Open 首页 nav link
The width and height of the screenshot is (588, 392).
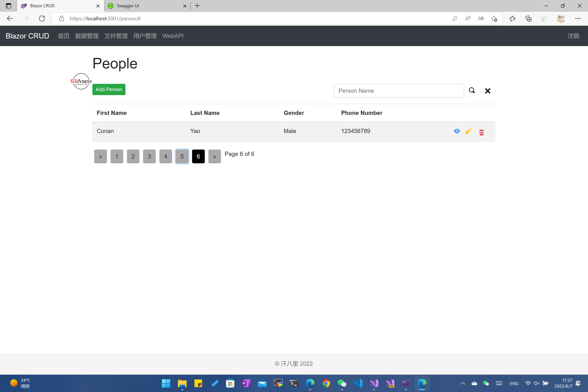point(64,36)
